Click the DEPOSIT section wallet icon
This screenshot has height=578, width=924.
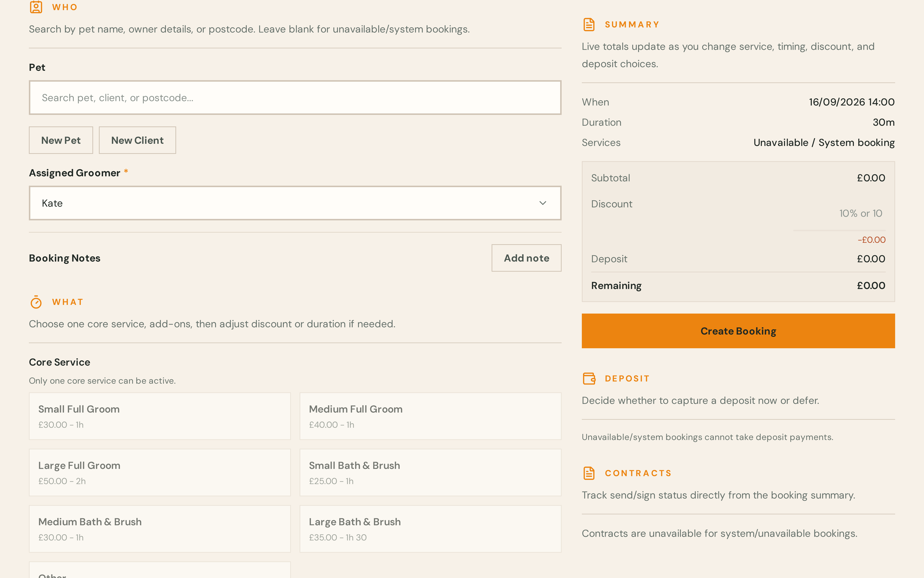[589, 378]
